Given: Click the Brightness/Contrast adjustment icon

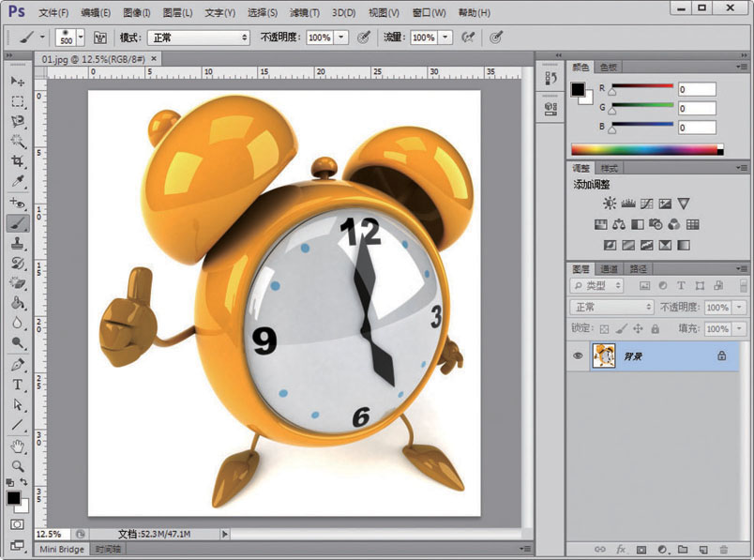Looking at the screenshot, I should pyautogui.click(x=611, y=204).
